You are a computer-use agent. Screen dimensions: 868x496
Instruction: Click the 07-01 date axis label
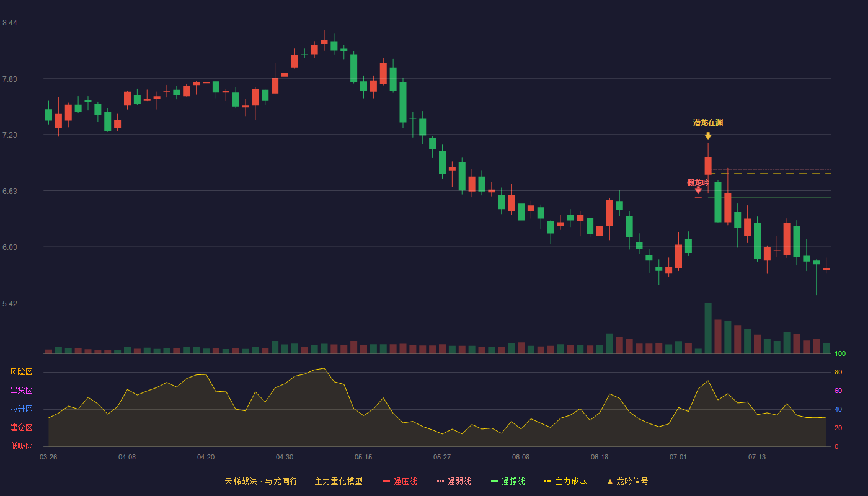click(x=678, y=457)
